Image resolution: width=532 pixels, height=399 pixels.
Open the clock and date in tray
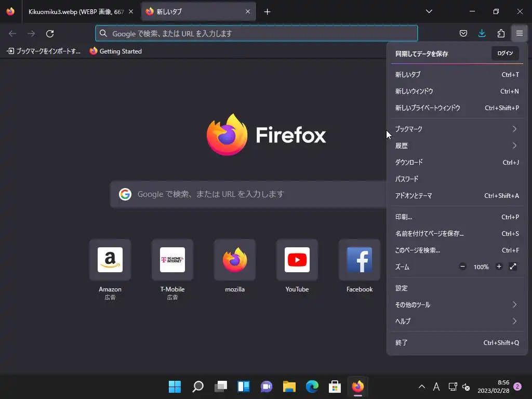(x=494, y=387)
